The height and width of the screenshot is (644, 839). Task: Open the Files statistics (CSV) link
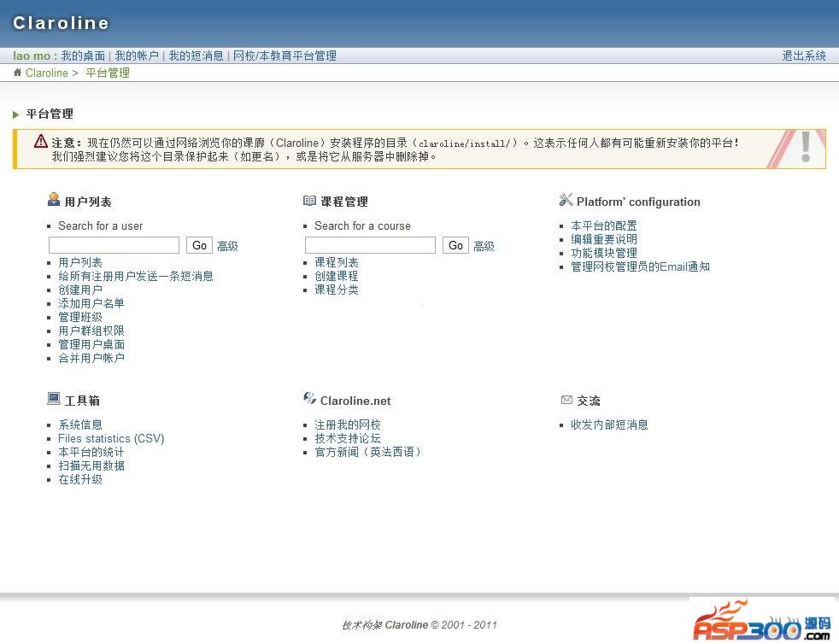111,439
